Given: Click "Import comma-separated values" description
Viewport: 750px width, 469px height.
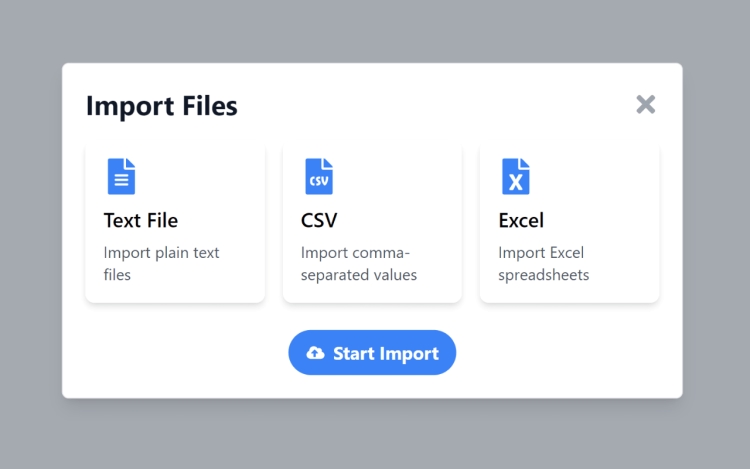Looking at the screenshot, I should click(359, 263).
